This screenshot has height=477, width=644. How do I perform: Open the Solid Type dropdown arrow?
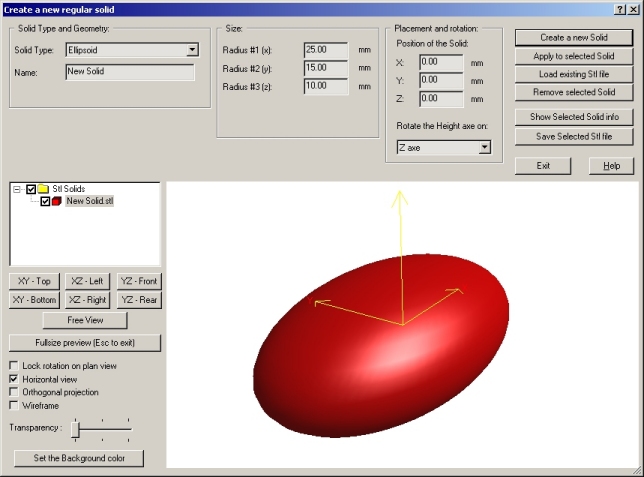[192, 50]
